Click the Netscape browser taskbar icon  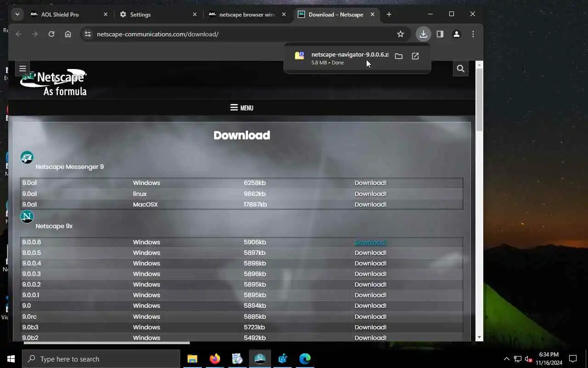[x=260, y=359]
